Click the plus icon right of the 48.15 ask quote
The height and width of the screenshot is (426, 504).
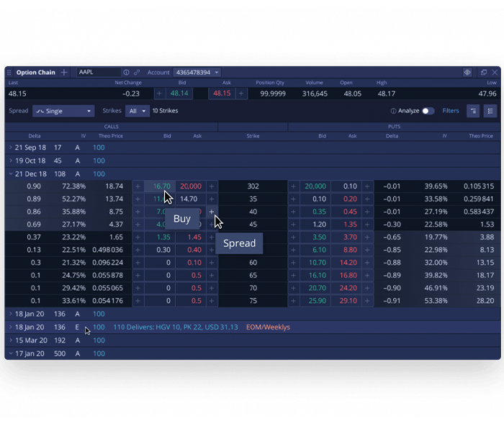241,94
